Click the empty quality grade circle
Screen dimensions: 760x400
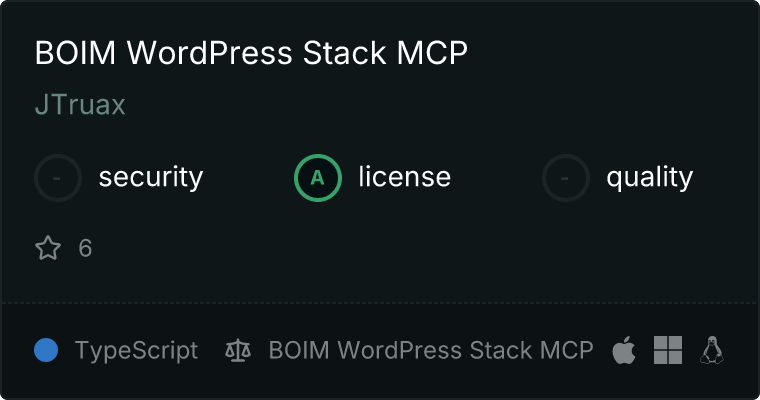[x=566, y=178]
